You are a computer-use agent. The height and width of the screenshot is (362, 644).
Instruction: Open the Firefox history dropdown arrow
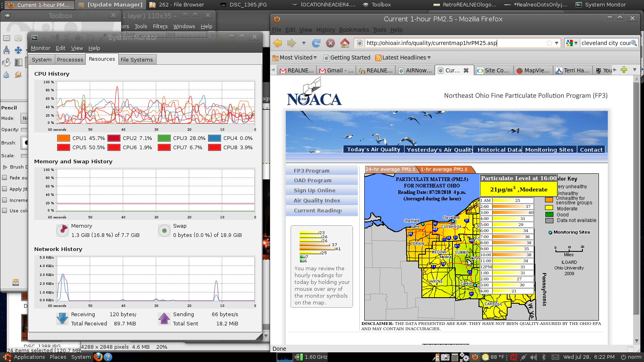pyautogui.click(x=303, y=43)
